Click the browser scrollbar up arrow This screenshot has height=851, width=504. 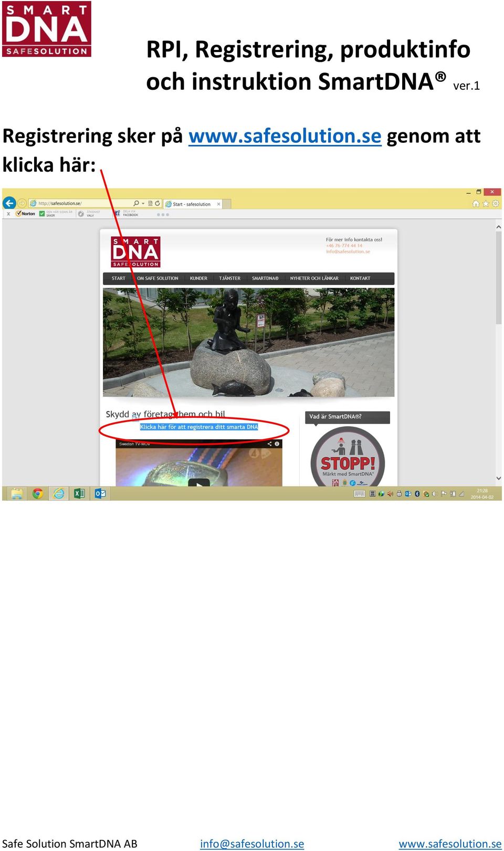498,227
